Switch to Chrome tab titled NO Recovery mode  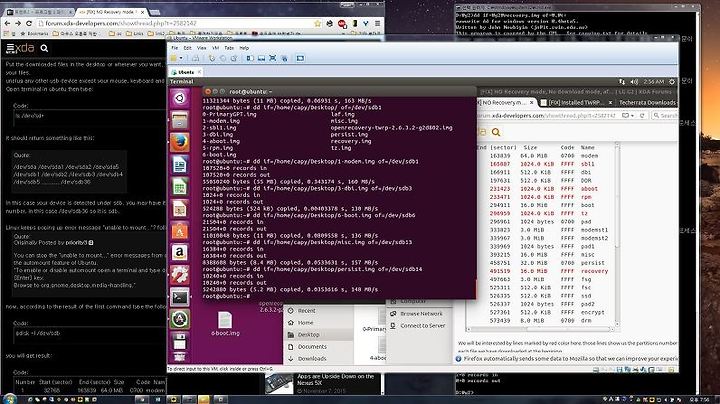112,11
